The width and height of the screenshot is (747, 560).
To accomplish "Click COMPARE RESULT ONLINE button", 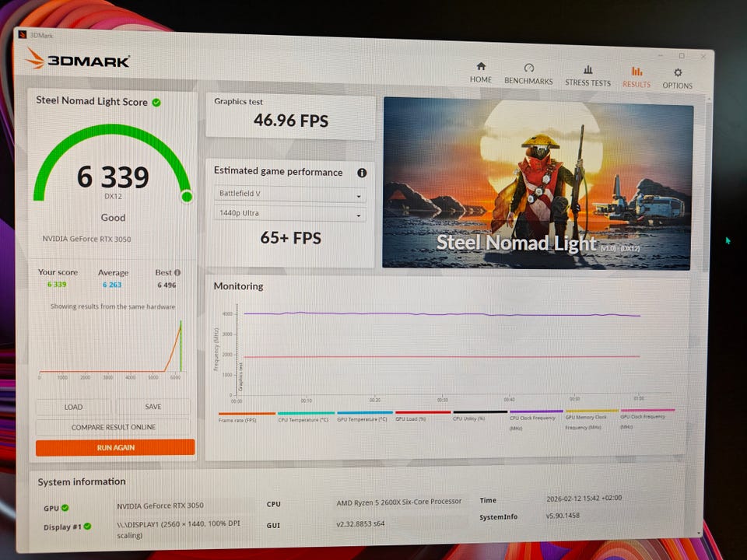I will 114,427.
